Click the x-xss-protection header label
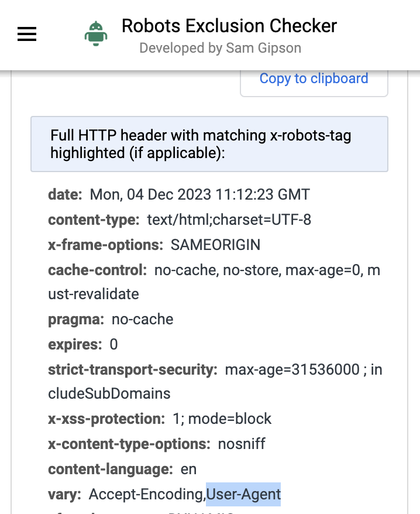The image size is (420, 514). [x=106, y=419]
